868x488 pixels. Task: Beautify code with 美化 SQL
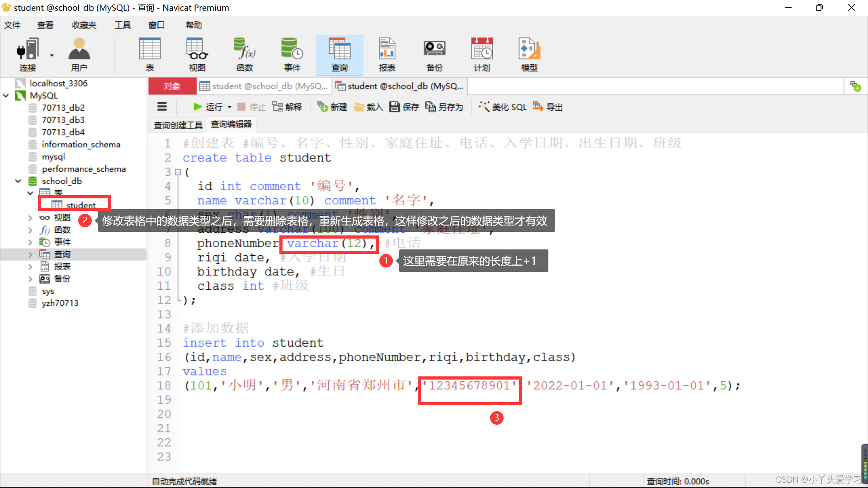(503, 107)
